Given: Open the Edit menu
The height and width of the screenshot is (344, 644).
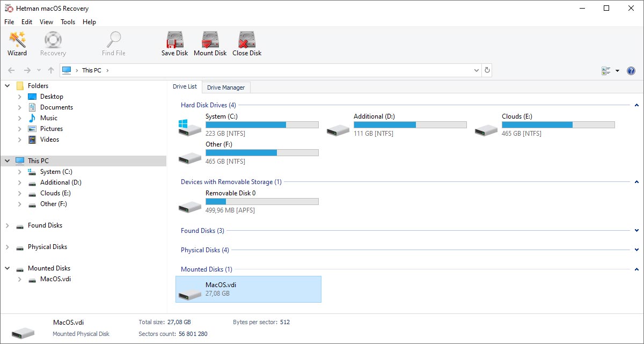Looking at the screenshot, I should pos(27,22).
